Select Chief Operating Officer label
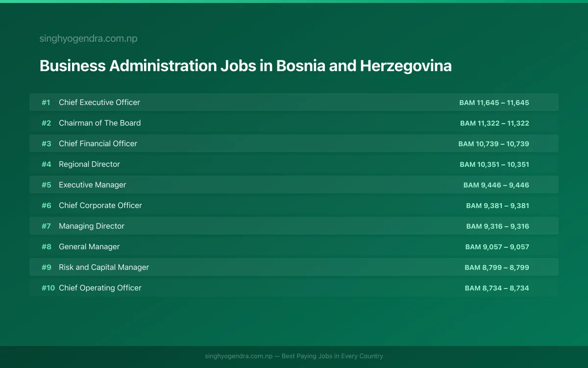Viewport: 588px width, 368px height. tap(100, 288)
